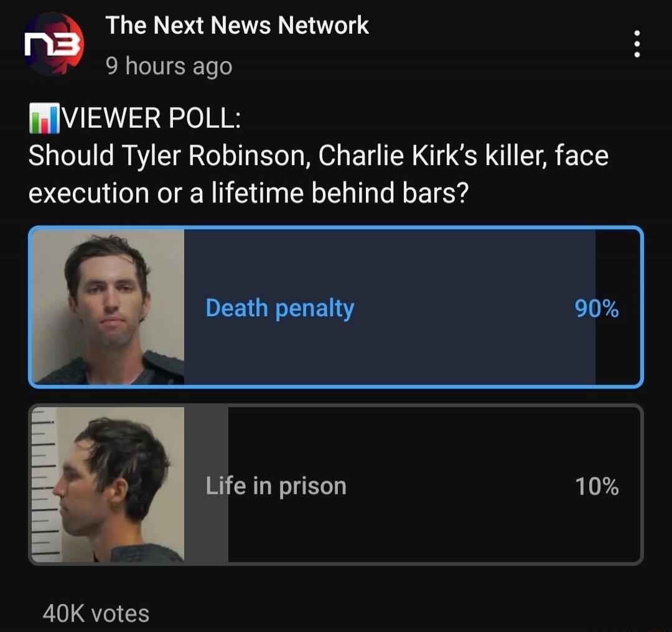Open the side-profile mugshot thumbnail
The image size is (672, 632).
click(108, 484)
